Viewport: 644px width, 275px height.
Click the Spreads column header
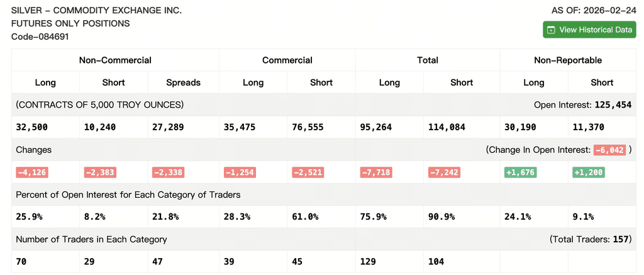point(183,82)
